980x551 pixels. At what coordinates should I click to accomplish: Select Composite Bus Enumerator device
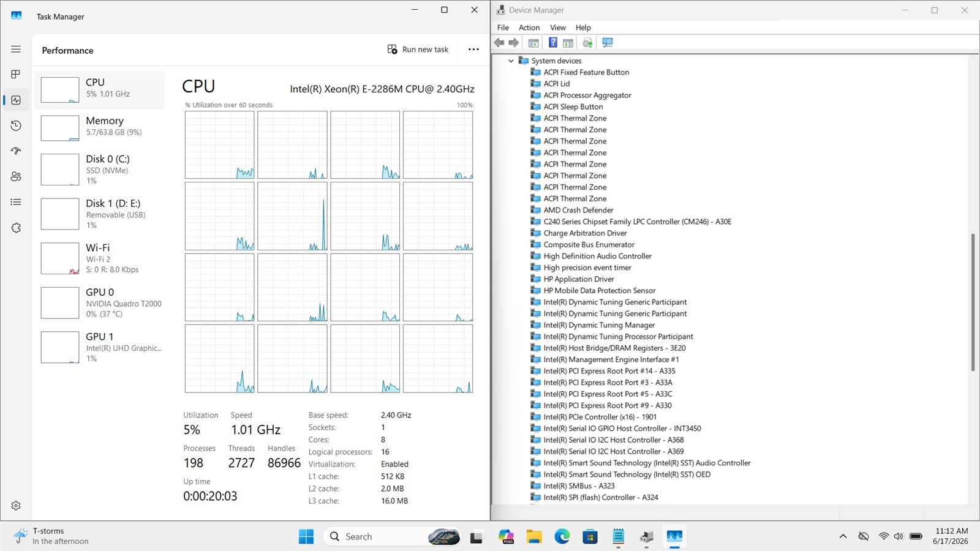pyautogui.click(x=589, y=245)
